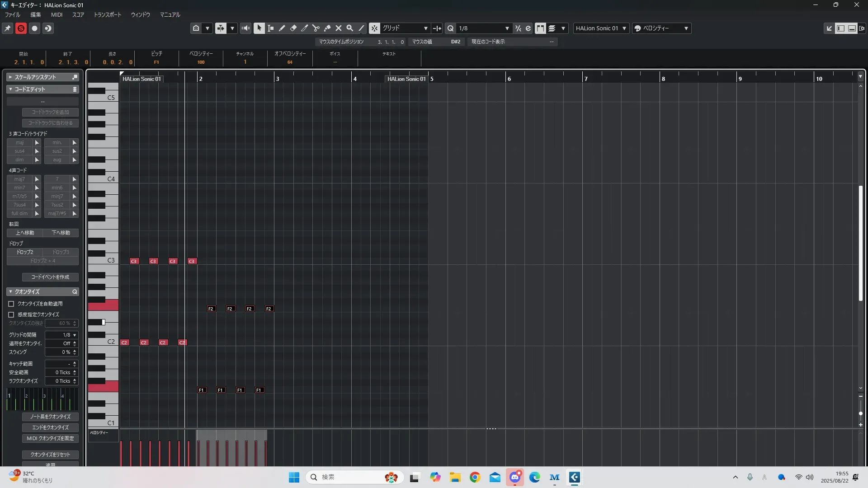Select the Erase tool

(293, 28)
